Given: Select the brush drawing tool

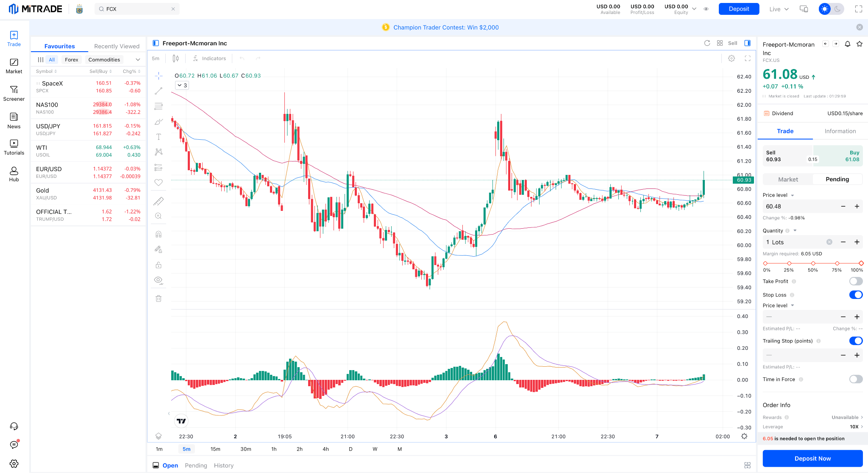Looking at the screenshot, I should click(x=159, y=122).
